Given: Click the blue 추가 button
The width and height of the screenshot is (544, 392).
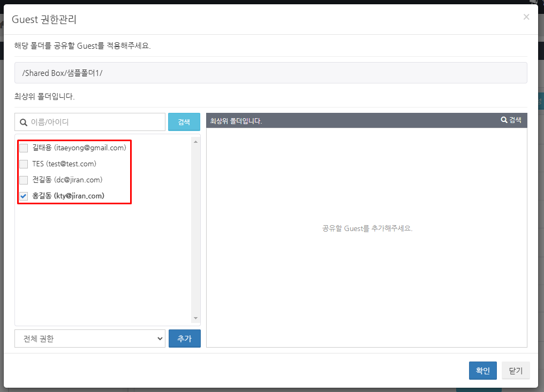Looking at the screenshot, I should point(184,339).
